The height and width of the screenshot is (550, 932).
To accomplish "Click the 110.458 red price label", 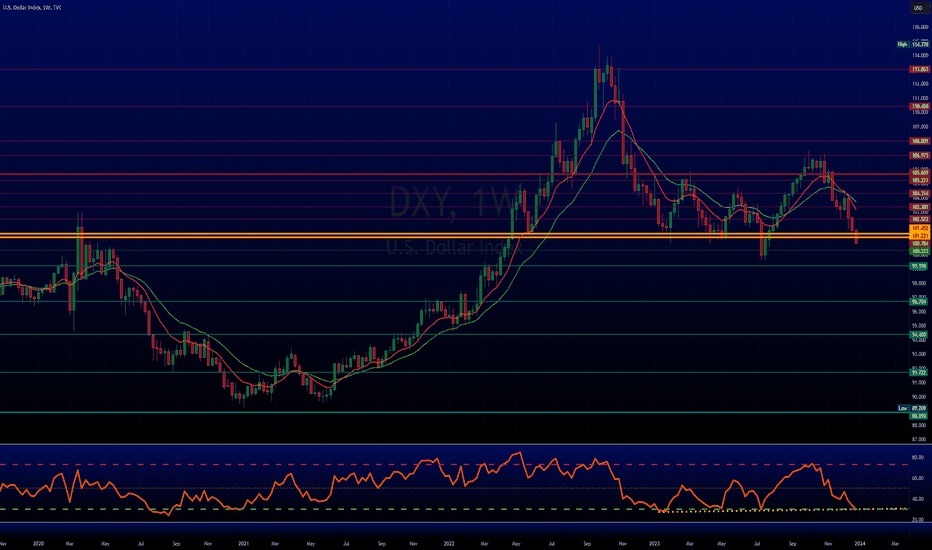I will (920, 106).
